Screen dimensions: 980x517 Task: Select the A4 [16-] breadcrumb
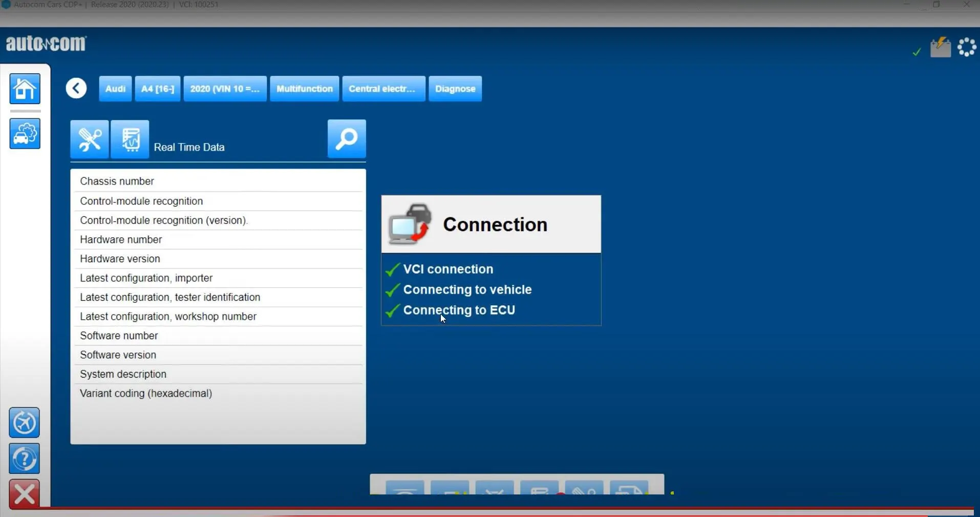[x=158, y=89]
